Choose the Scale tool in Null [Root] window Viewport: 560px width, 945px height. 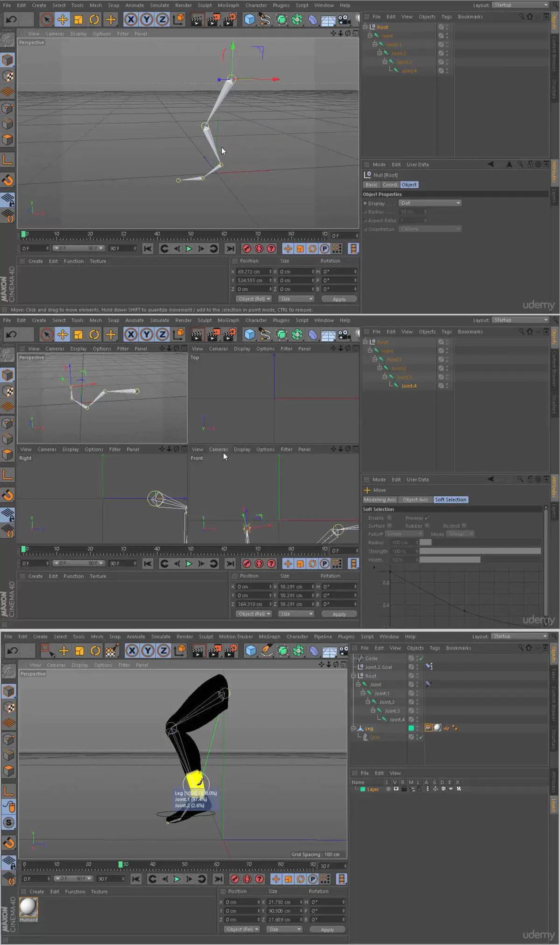pyautogui.click(x=78, y=19)
